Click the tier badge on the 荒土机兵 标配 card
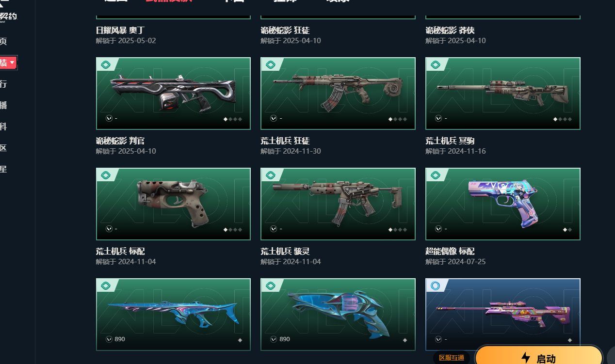The height and width of the screenshot is (364, 615). click(106, 175)
